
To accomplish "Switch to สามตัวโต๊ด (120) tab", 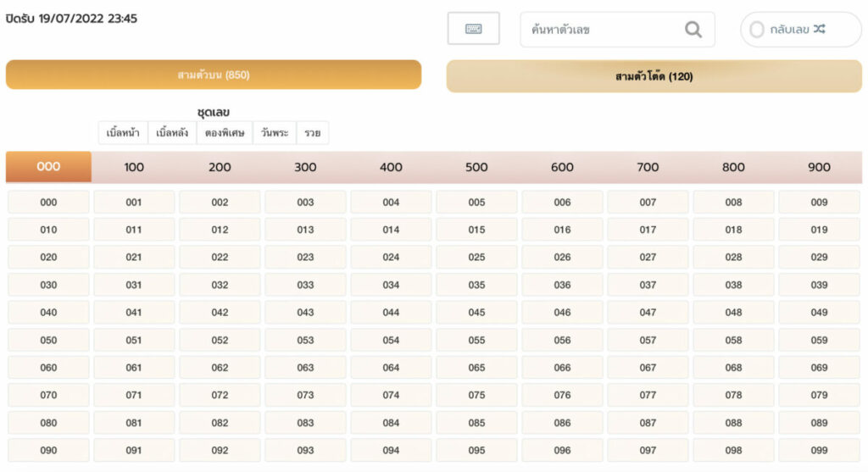I will click(x=654, y=76).
